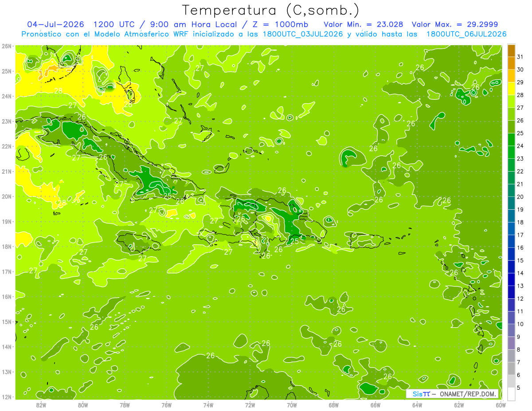Click the legend value "15"
The image size is (532, 411).
[520, 260]
